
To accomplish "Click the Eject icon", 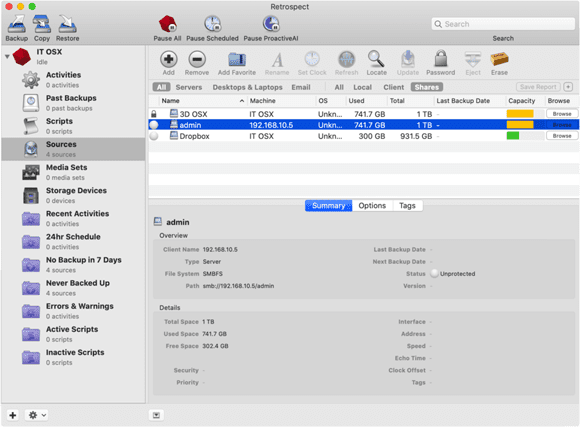I will click(x=473, y=59).
